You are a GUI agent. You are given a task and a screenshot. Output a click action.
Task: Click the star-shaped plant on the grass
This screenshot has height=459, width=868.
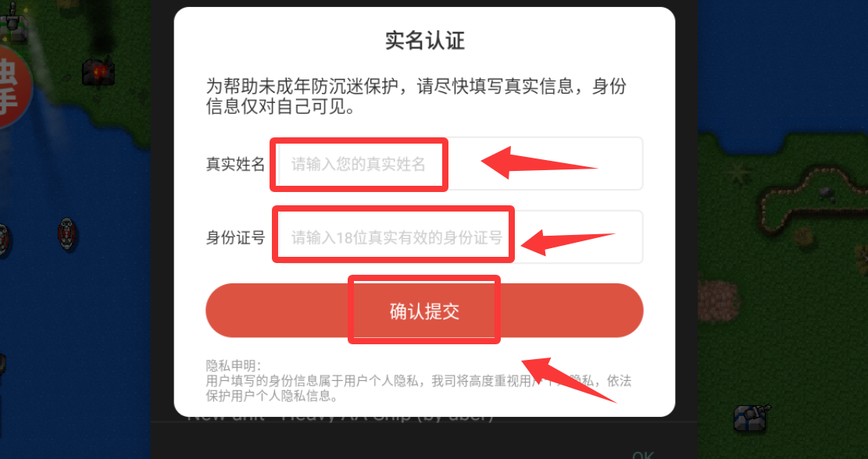point(740,173)
